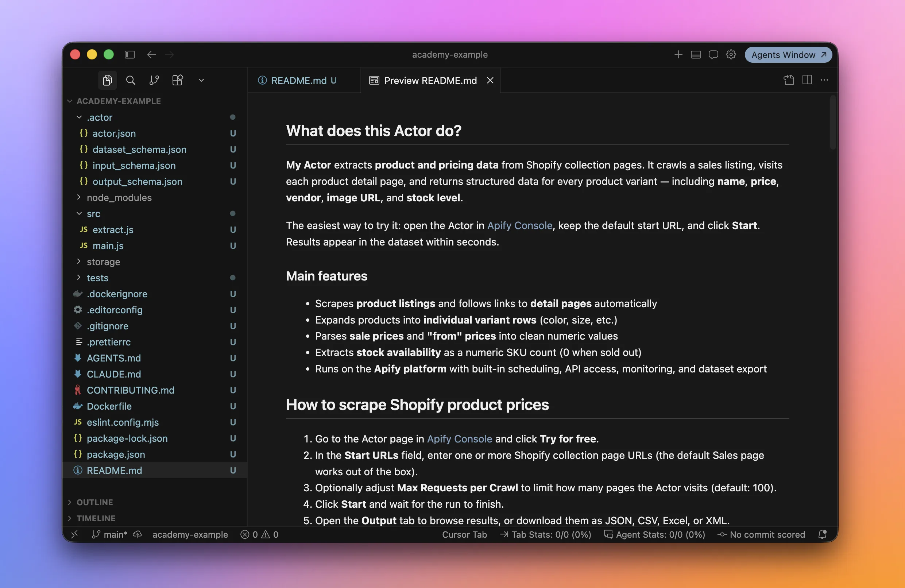Click the preview vertical scrollbar
This screenshot has width=905, height=588.
pyautogui.click(x=833, y=123)
